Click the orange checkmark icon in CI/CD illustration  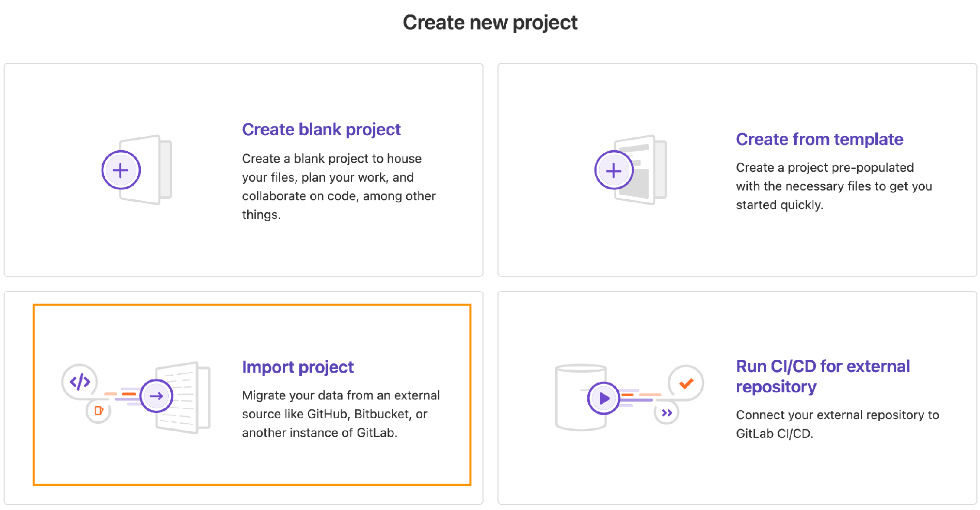(686, 383)
